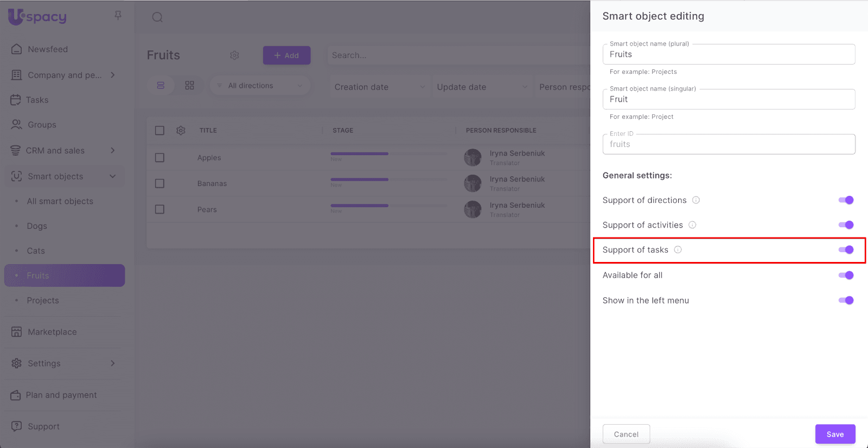Open Fruits settings via the gear icon
Viewport: 868px width, 448px height.
point(234,55)
